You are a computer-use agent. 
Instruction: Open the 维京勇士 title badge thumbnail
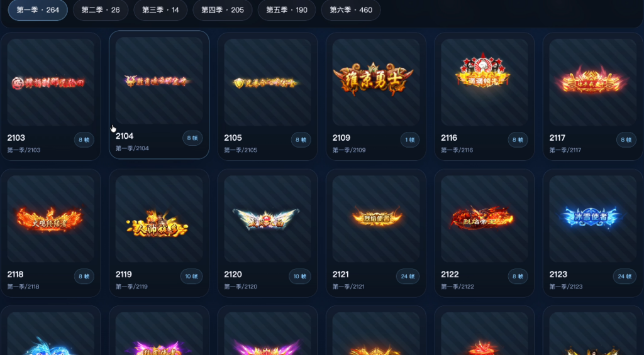click(376, 82)
